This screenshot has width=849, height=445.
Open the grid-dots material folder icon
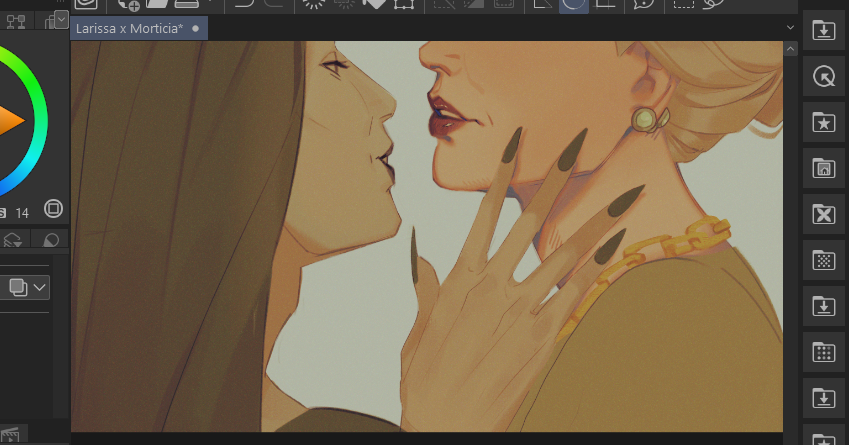pos(824,352)
